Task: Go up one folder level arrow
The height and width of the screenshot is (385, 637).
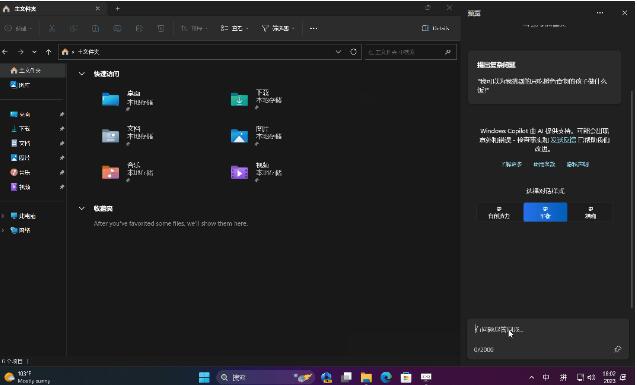Action: 48,52
